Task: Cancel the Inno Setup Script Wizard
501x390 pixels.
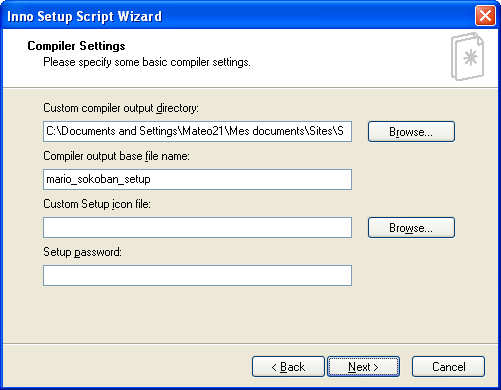Action: click(448, 367)
